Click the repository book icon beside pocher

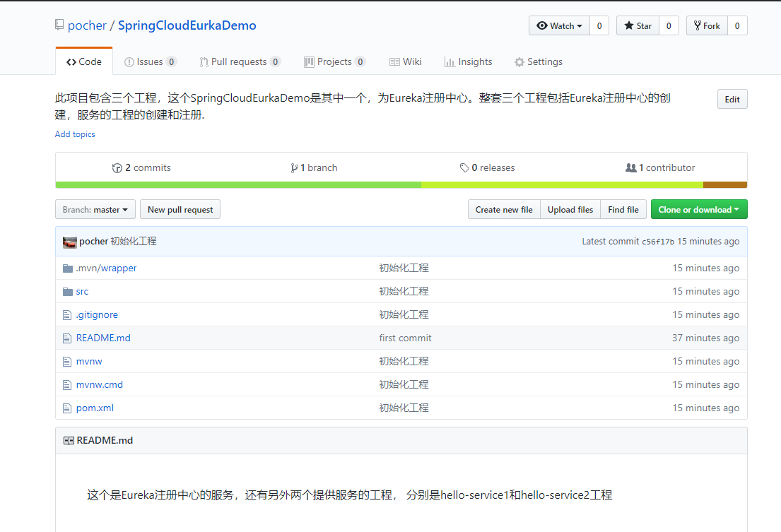coord(59,25)
